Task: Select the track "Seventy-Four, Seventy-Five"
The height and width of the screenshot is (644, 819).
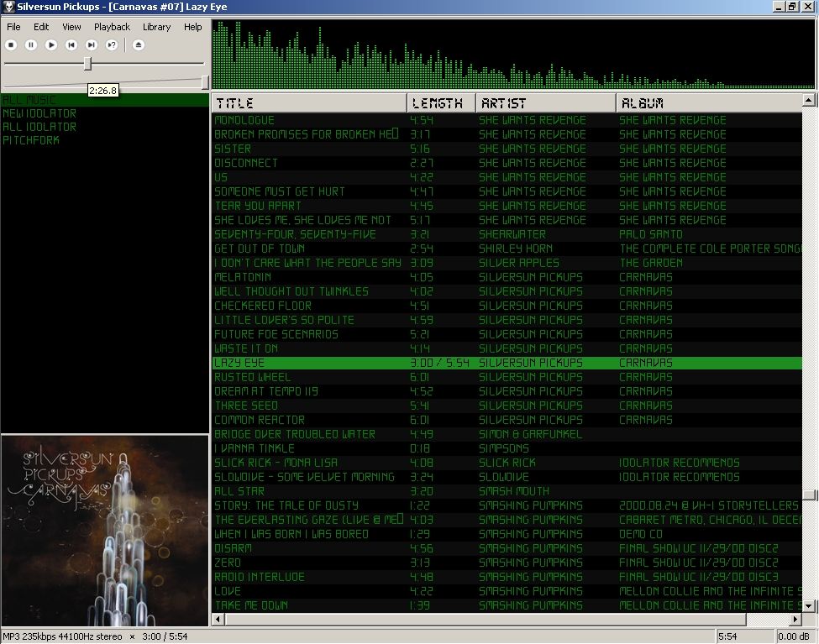Action: [507, 234]
